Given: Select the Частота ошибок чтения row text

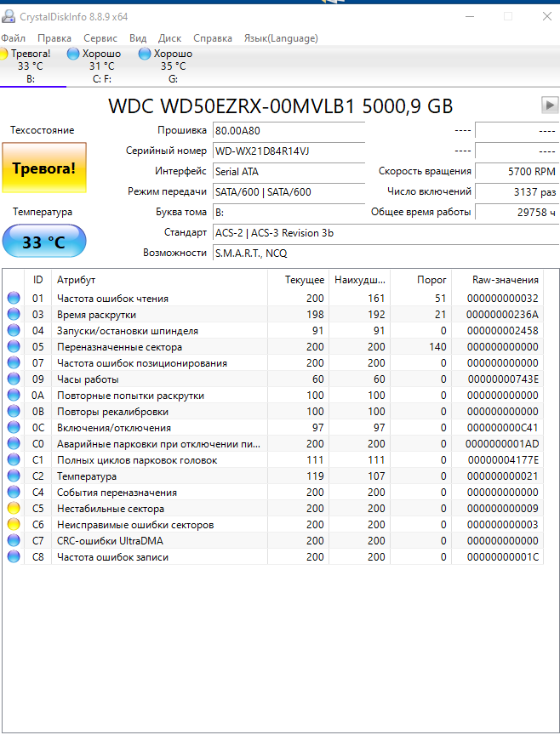Looking at the screenshot, I should (x=112, y=299).
